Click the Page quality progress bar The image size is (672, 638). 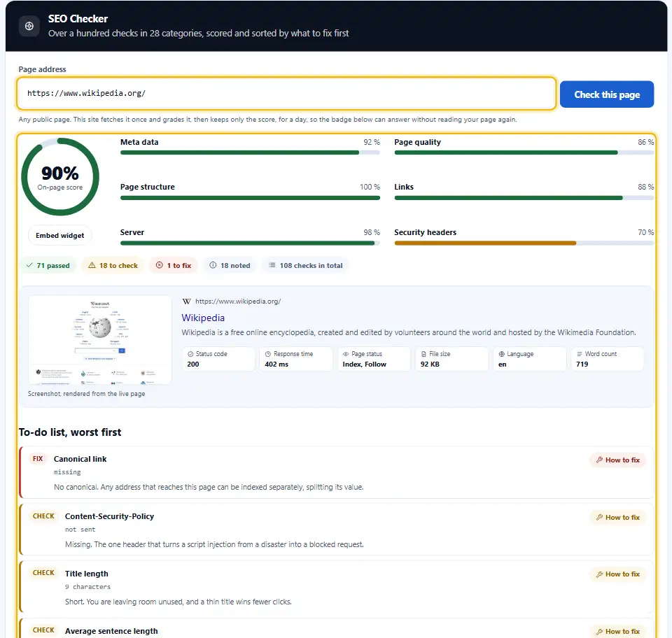(x=524, y=153)
